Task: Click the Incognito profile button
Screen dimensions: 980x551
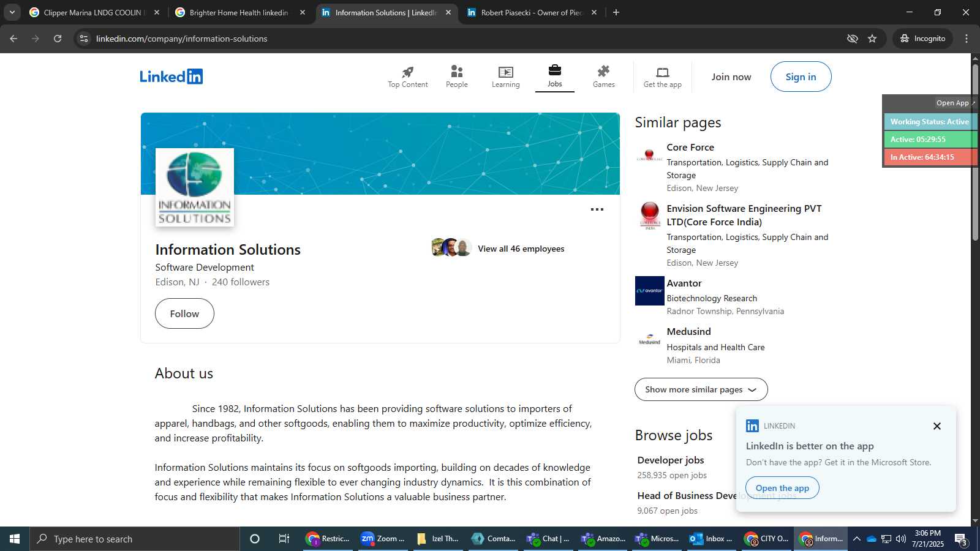Action: pyautogui.click(x=922, y=39)
